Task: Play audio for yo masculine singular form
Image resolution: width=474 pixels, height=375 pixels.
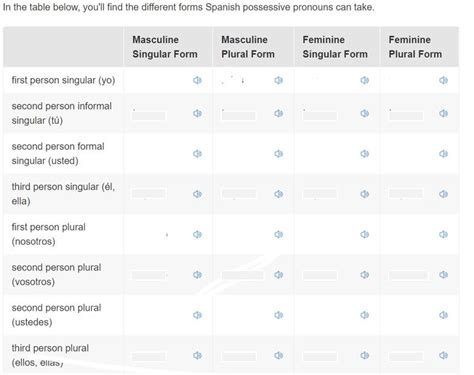Action: (x=197, y=80)
